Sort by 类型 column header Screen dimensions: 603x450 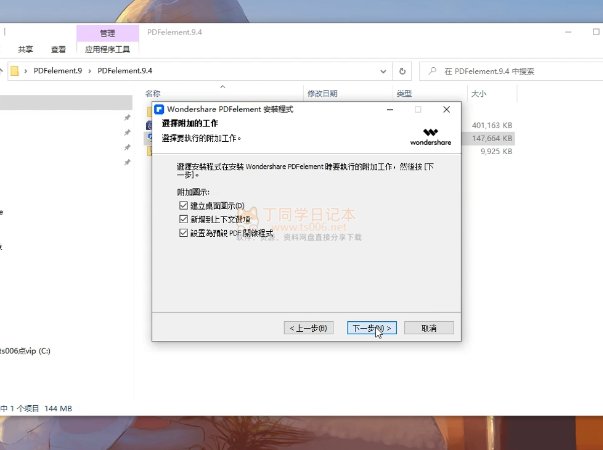coord(404,93)
